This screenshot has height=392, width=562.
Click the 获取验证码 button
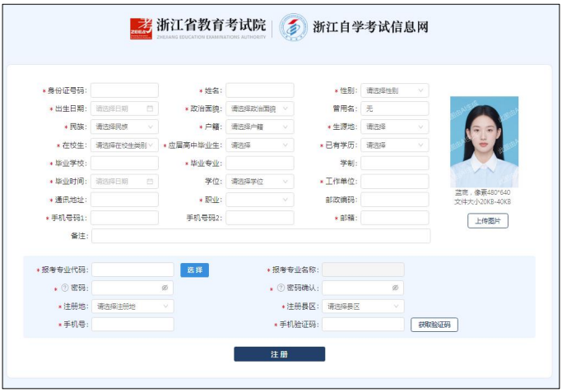[434, 325]
